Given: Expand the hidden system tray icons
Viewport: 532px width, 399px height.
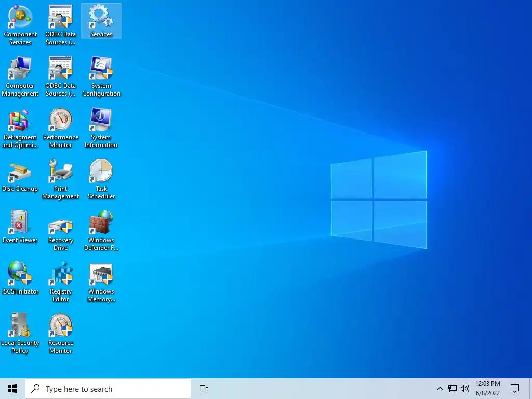Looking at the screenshot, I should [440, 389].
